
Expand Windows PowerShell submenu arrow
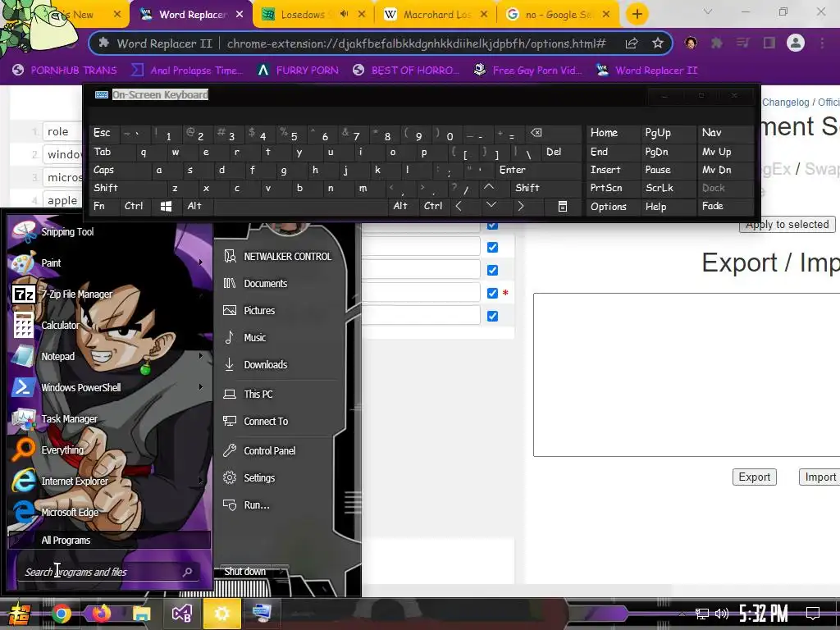[201, 387]
